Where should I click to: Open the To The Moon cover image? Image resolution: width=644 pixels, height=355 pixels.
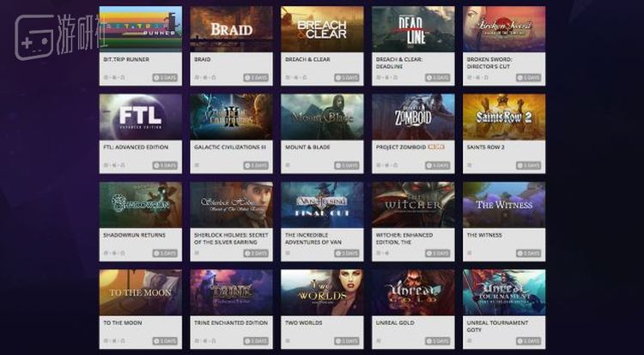point(141,292)
